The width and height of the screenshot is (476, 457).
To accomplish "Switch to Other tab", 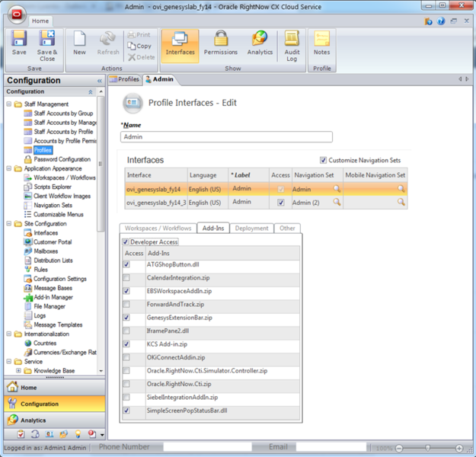I will point(287,228).
